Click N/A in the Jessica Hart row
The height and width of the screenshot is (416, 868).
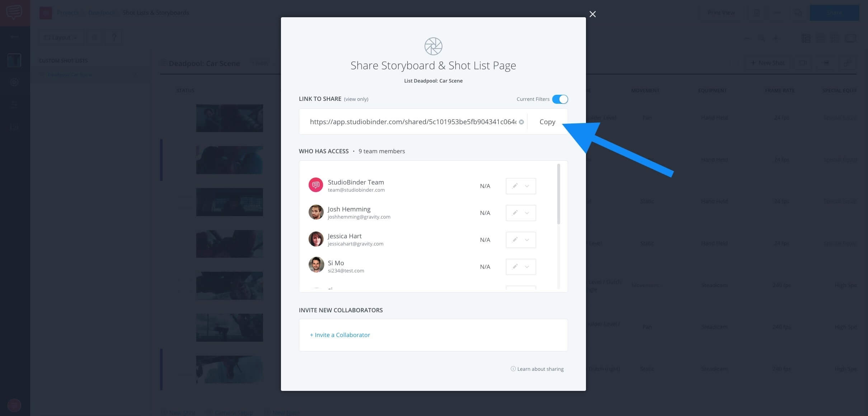coord(485,240)
